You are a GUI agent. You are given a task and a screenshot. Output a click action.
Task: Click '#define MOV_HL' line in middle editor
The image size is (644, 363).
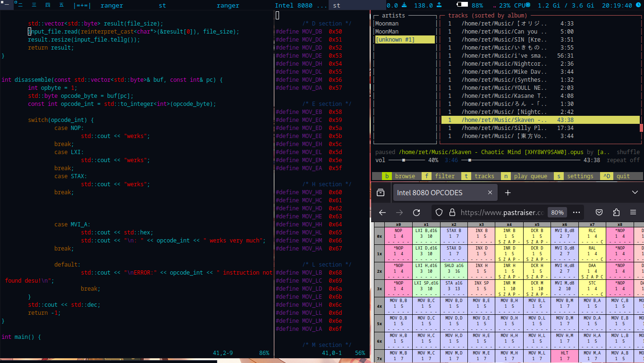click(x=309, y=232)
